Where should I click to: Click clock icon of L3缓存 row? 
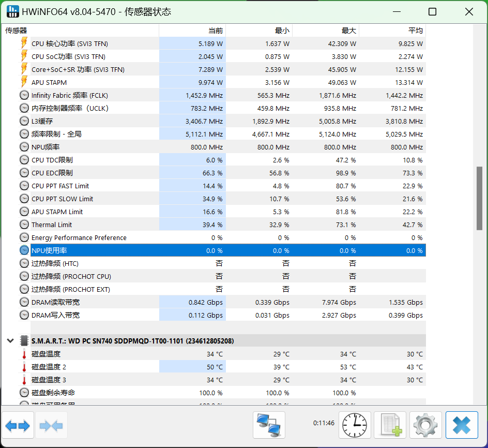coord(24,121)
